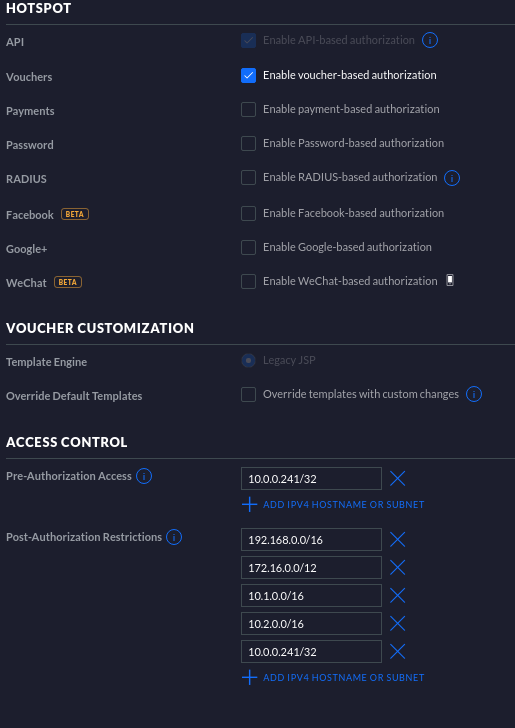Open Post-Authorization Restrictions info icon
515x728 pixels.
click(174, 537)
